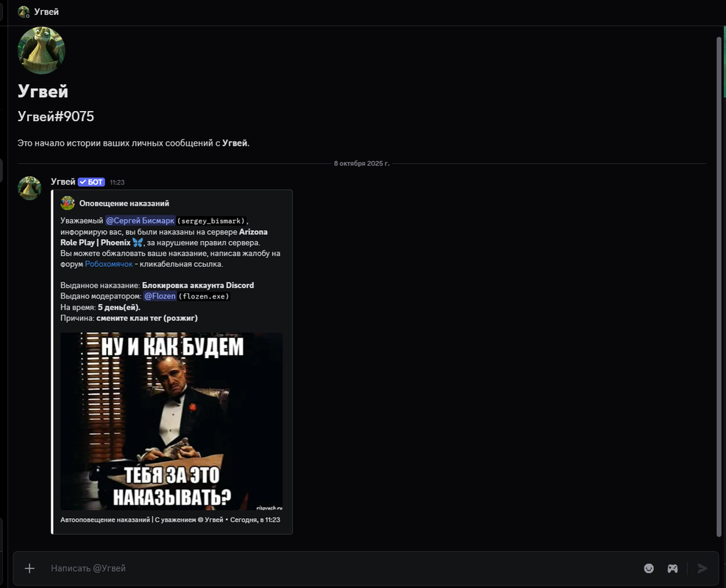Click the БОТ verified badge
This screenshot has width=726, height=588.
point(91,182)
